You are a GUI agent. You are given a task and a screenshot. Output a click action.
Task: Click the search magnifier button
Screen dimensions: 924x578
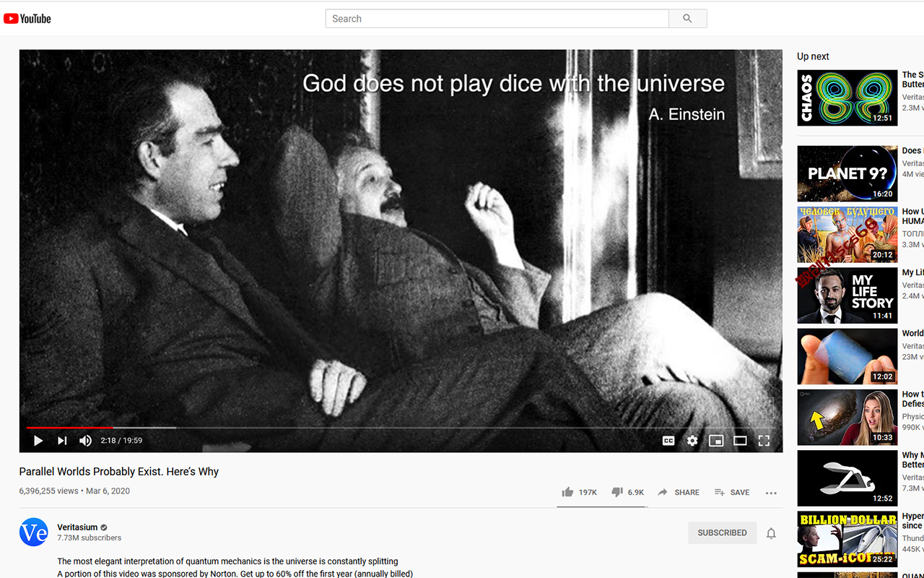(687, 19)
